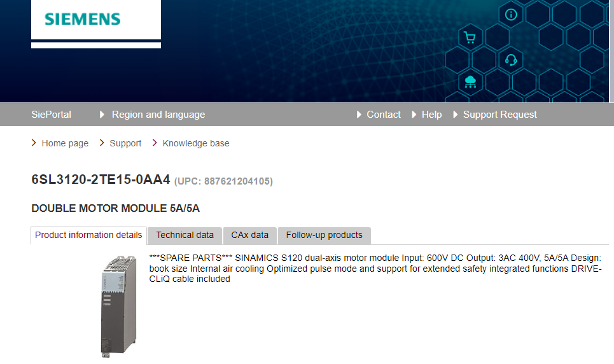
Task: Open SiePortal in the gray navigation bar
Action: coord(51,115)
